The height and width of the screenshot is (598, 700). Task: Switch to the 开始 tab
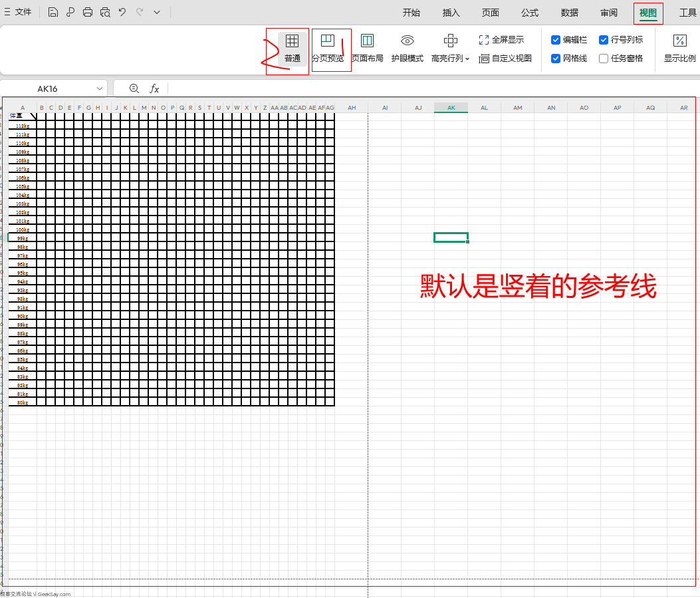[x=411, y=13]
